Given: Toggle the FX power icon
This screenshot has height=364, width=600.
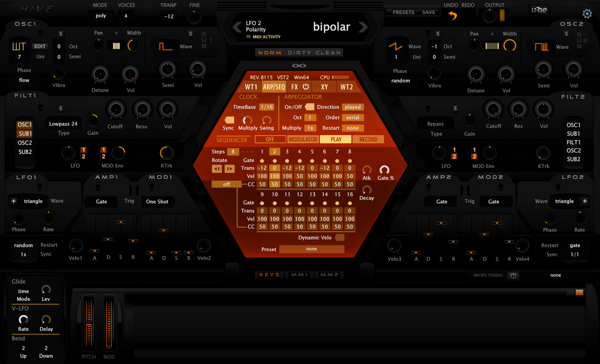Looking at the screenshot, I should click(x=306, y=86).
